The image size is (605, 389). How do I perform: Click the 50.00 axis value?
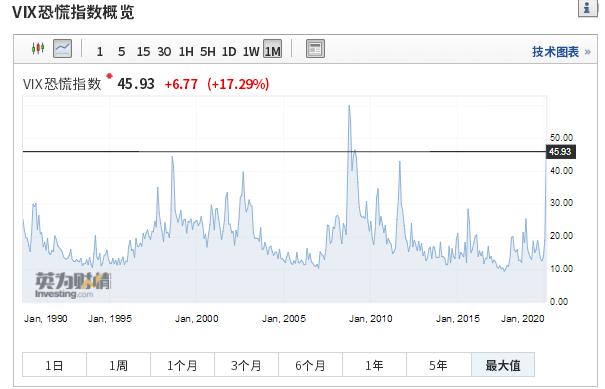tap(561, 138)
